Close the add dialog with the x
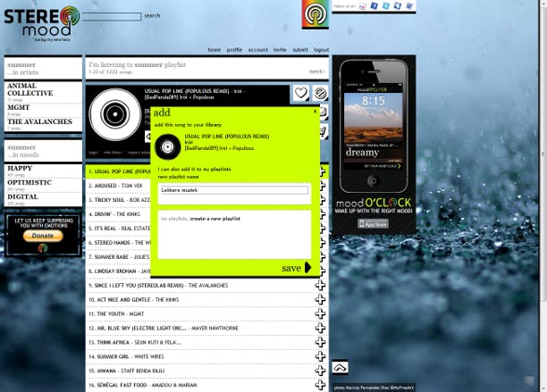 [x=315, y=111]
